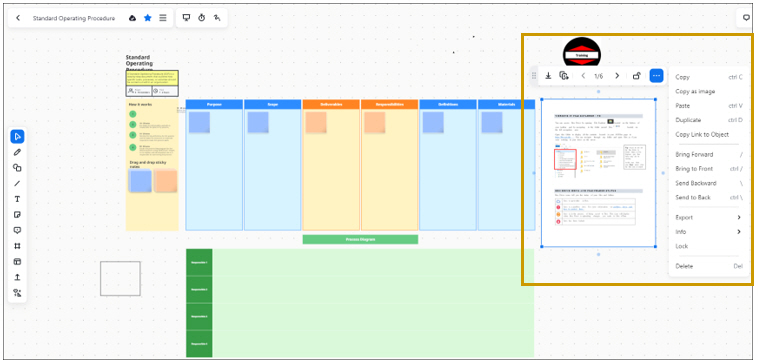Expand the Info submenu

[x=708, y=232]
